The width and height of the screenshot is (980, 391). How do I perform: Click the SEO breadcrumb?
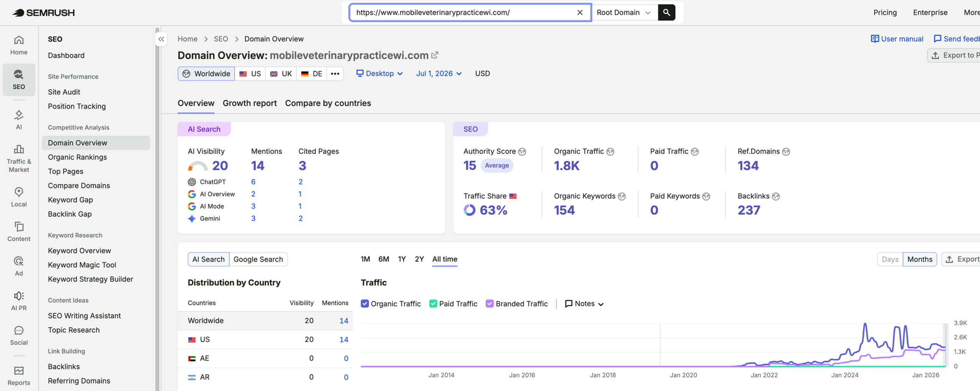221,39
